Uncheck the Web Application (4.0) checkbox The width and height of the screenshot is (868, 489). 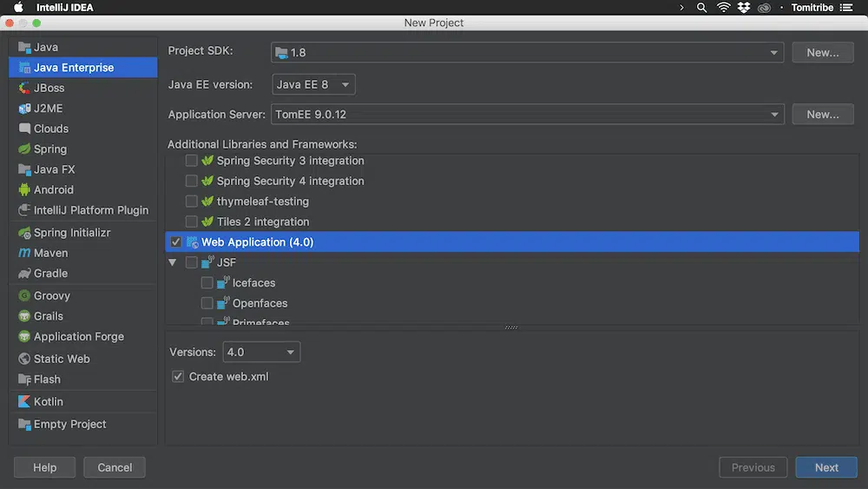pyautogui.click(x=176, y=242)
